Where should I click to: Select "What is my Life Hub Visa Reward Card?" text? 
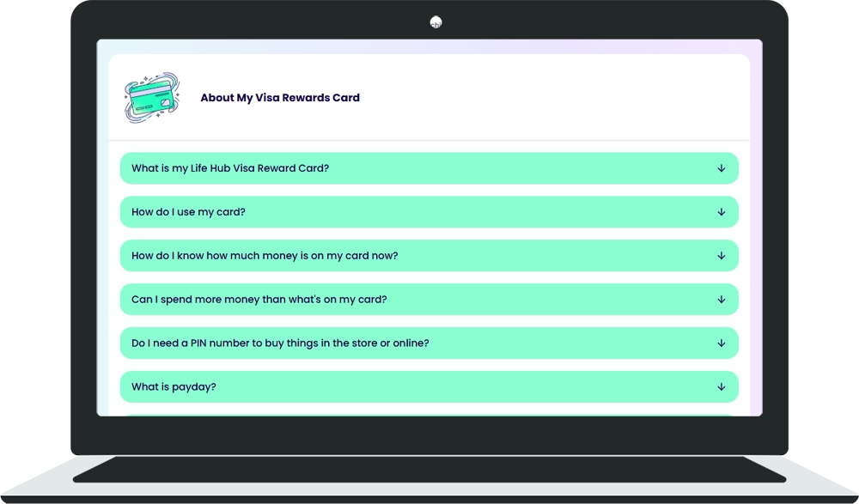coord(230,168)
